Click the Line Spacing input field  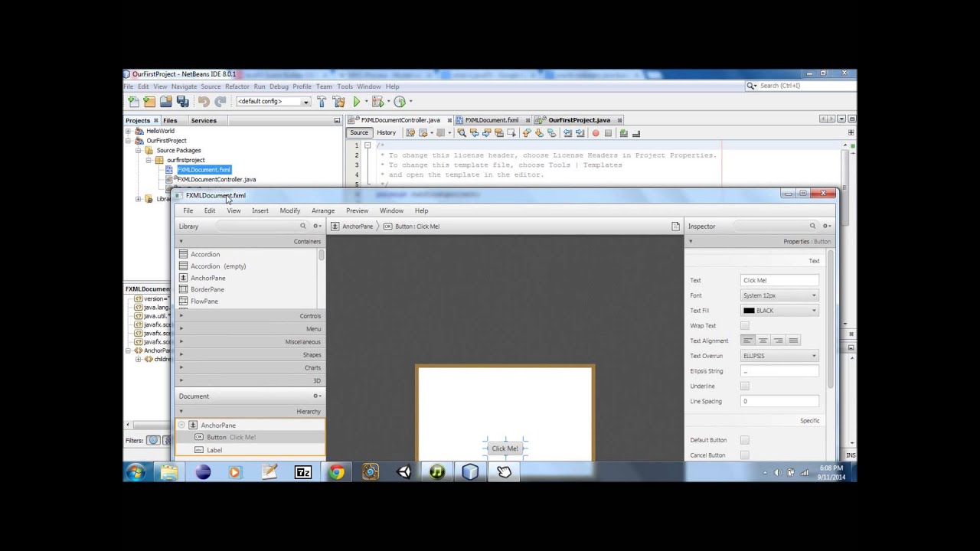click(779, 401)
